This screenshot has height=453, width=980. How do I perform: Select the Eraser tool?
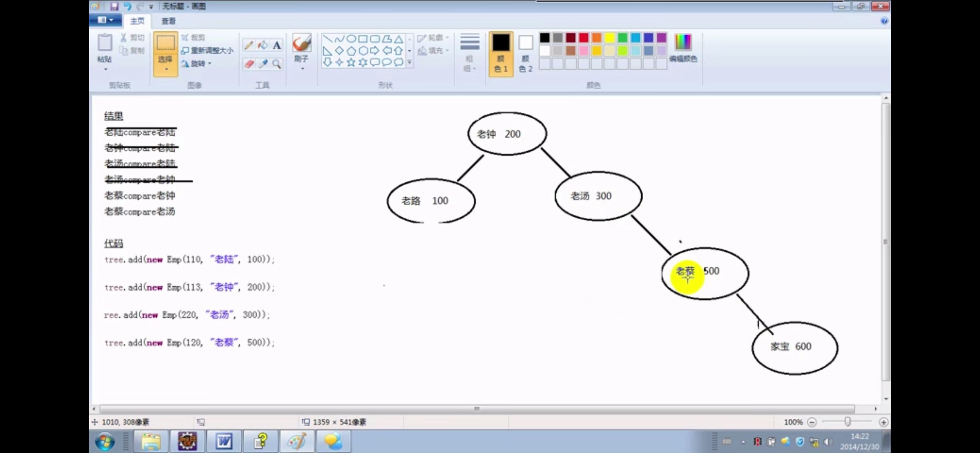pyautogui.click(x=249, y=64)
